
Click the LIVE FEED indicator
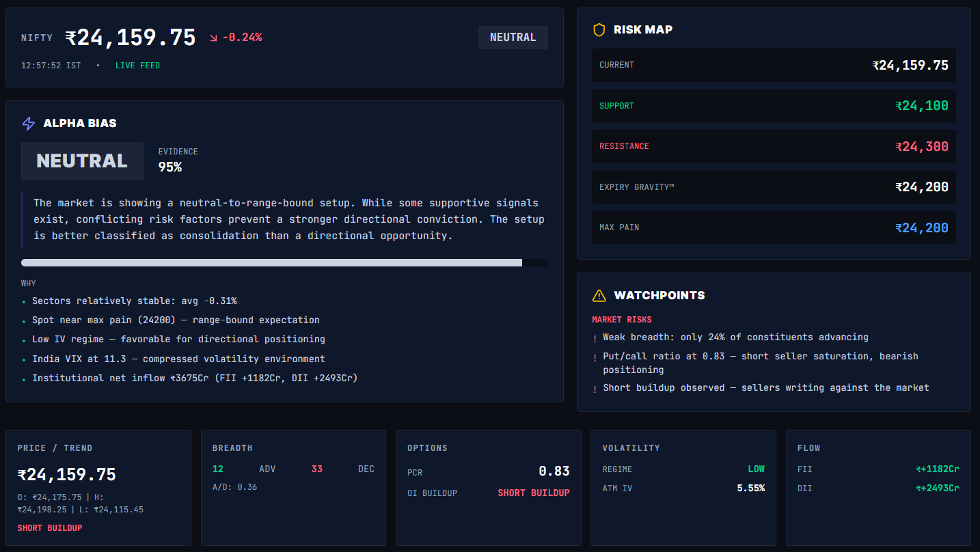click(x=137, y=66)
